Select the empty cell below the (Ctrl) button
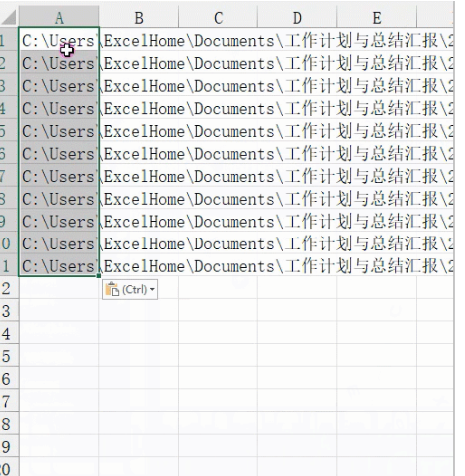This screenshot has width=465, height=476. [139, 311]
